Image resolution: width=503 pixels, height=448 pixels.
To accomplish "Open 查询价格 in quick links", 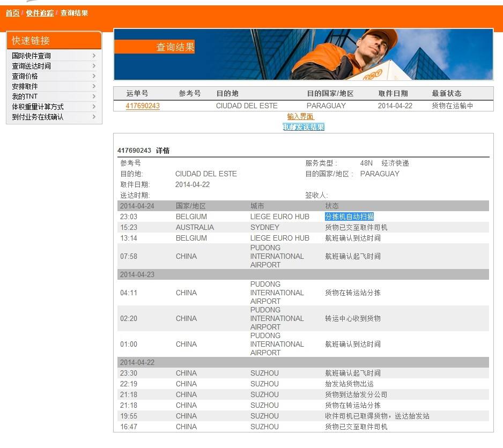I will click(25, 76).
